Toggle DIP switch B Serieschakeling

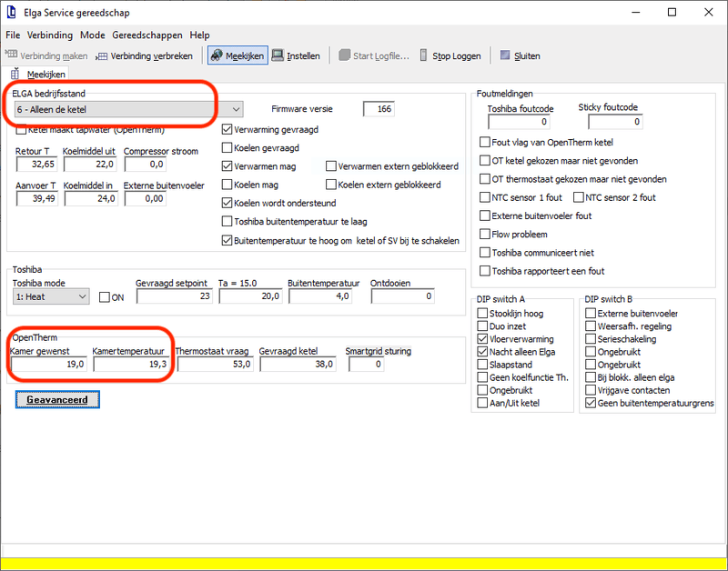pos(591,338)
